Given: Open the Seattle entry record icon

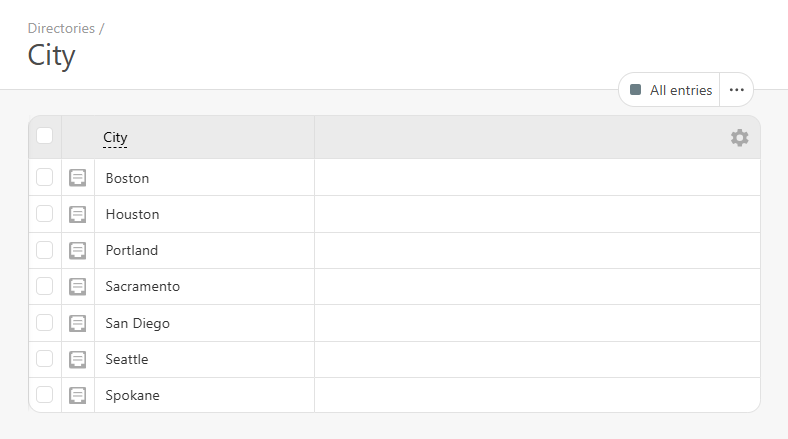Looking at the screenshot, I should (x=78, y=359).
